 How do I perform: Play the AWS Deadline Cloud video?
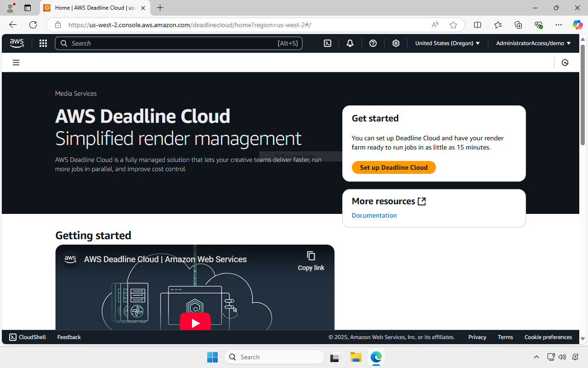pos(195,322)
